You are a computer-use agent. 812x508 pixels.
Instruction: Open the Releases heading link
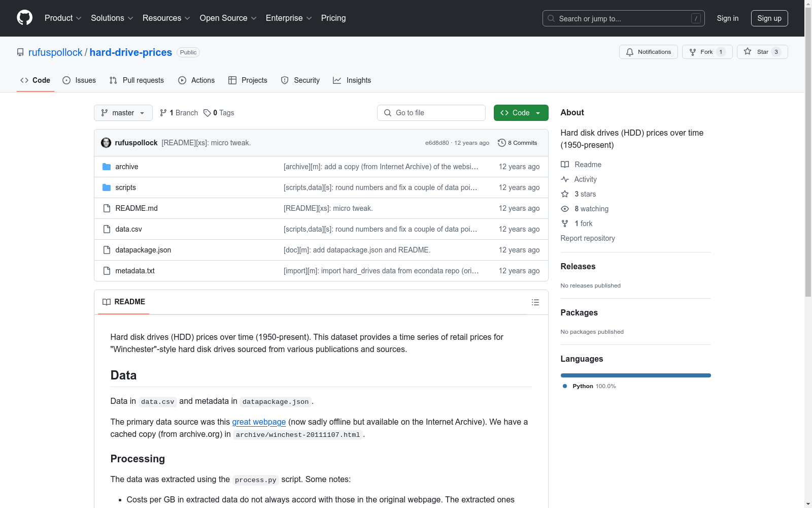click(x=578, y=266)
